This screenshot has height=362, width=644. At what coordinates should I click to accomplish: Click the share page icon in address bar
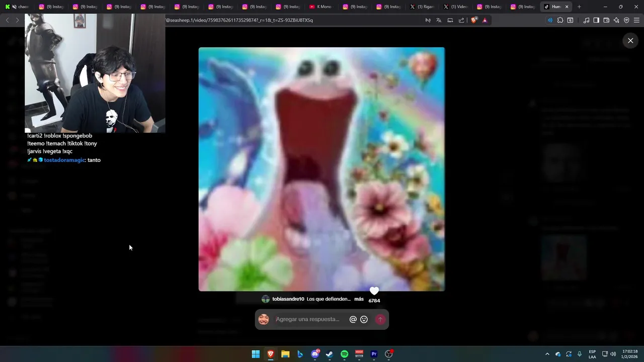pyautogui.click(x=461, y=20)
